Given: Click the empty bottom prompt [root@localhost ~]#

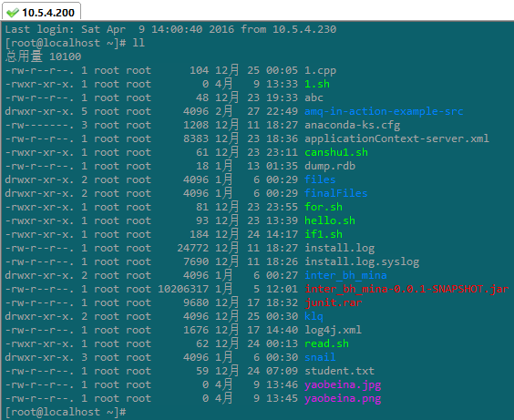Looking at the screenshot, I should [x=66, y=412].
